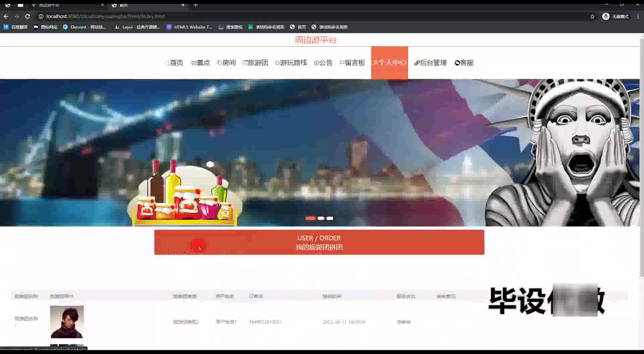The width and height of the screenshot is (644, 354).
Task: Open the 旅游团 navigation item
Action: [x=255, y=63]
